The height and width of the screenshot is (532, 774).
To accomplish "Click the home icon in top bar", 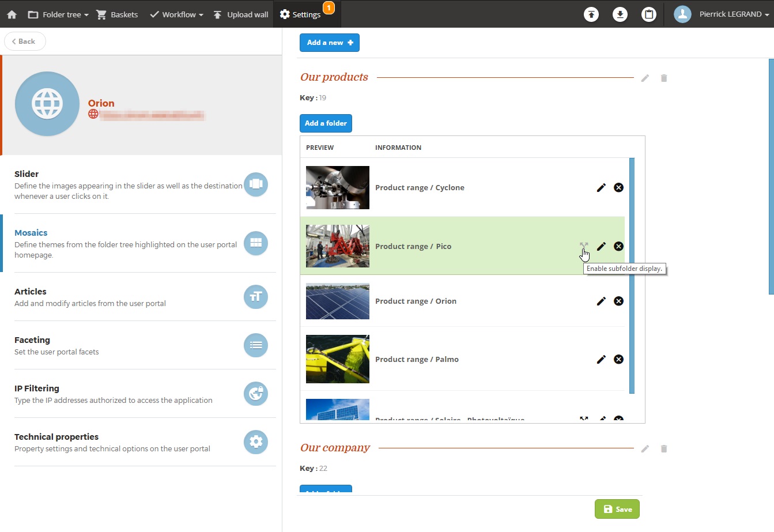I will 12,14.
